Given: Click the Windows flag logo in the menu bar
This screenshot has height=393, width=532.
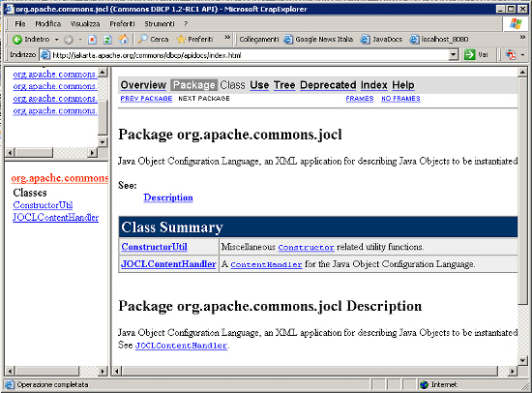Looking at the screenshot, I should 516,24.
